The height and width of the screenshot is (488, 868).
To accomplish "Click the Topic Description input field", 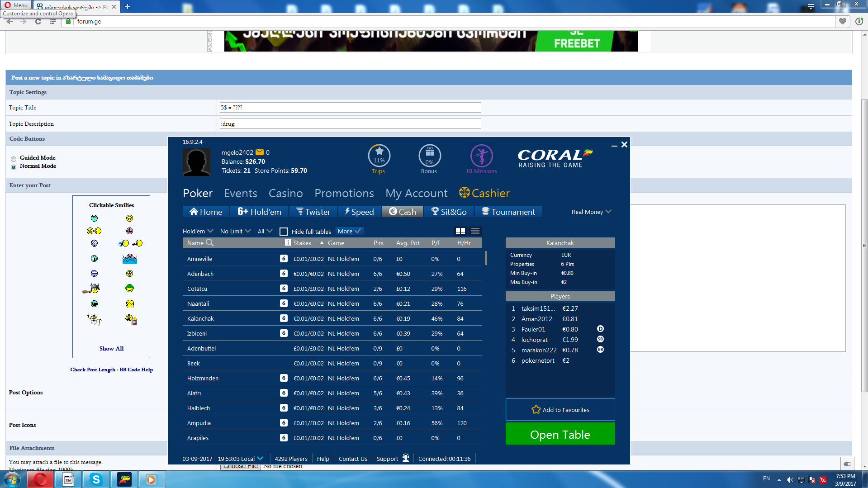I will pyautogui.click(x=350, y=123).
